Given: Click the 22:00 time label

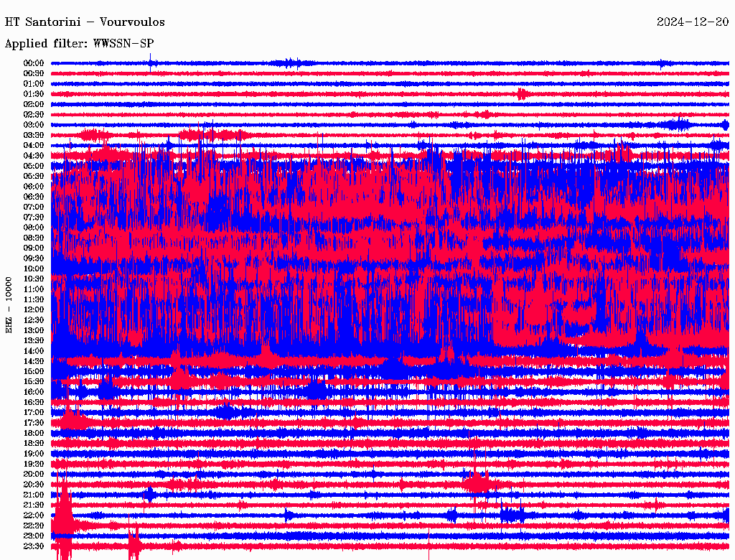Looking at the screenshot, I should pyautogui.click(x=34, y=515).
